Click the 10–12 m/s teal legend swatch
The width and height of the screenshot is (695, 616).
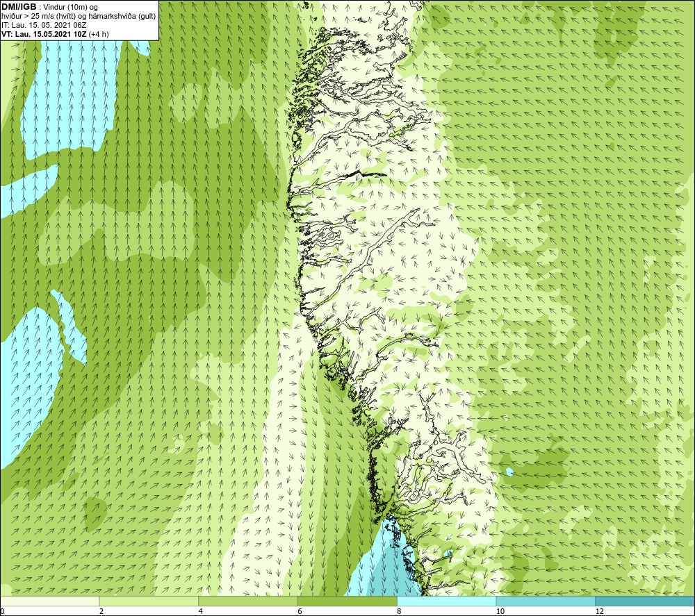[x=546, y=601]
